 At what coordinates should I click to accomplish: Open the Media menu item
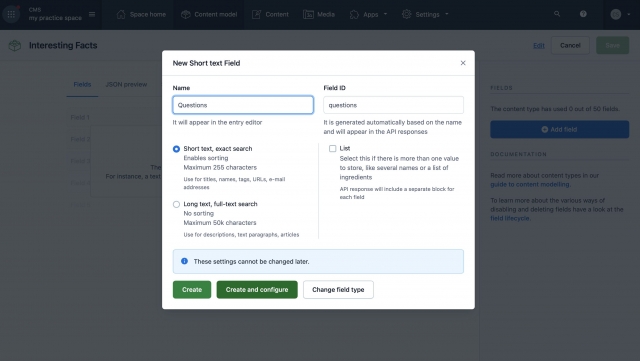tap(319, 14)
